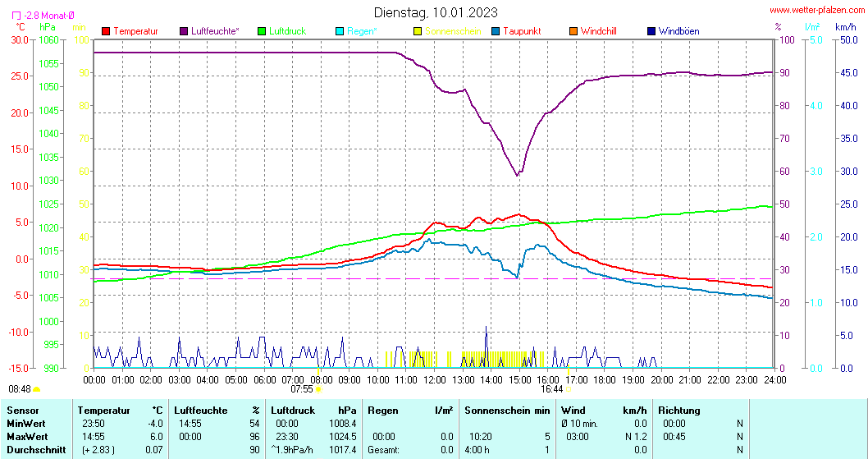Click the 4:00 h sunshine duration
Viewport: 868px width, 459px height.
pyautogui.click(x=477, y=450)
